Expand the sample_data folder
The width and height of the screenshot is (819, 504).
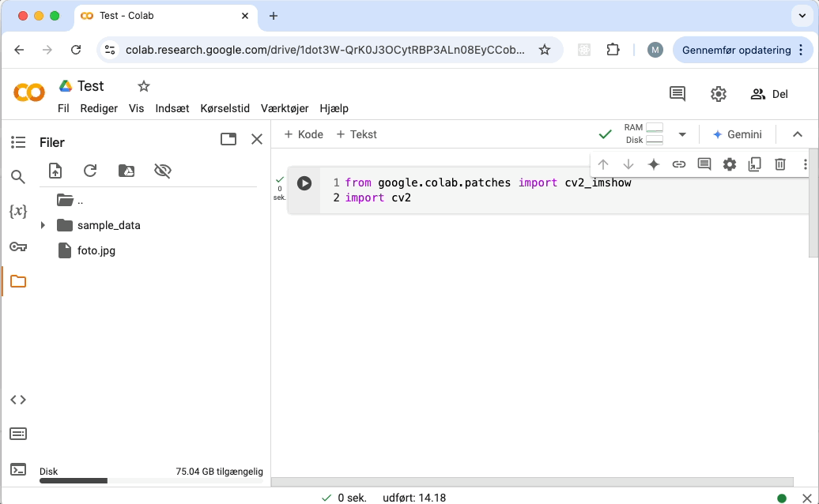[43, 225]
